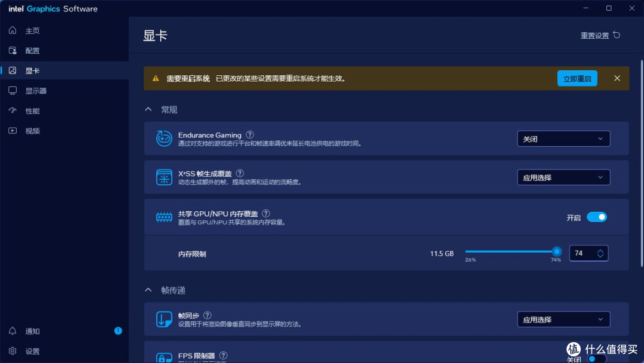The height and width of the screenshot is (363, 644).
Task: Click the 共享 GPU/NPU memory chip icon
Action: (x=164, y=217)
